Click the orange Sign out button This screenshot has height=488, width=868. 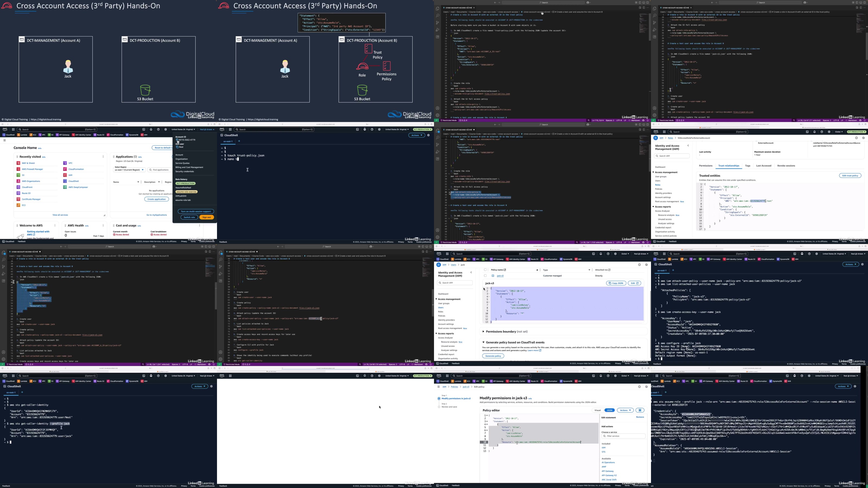coord(206,217)
